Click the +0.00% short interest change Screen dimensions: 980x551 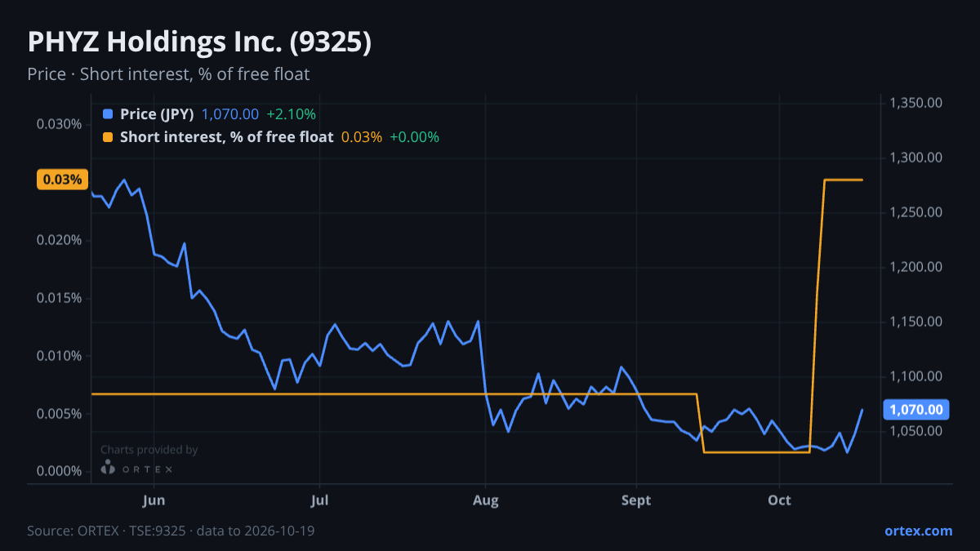point(414,137)
